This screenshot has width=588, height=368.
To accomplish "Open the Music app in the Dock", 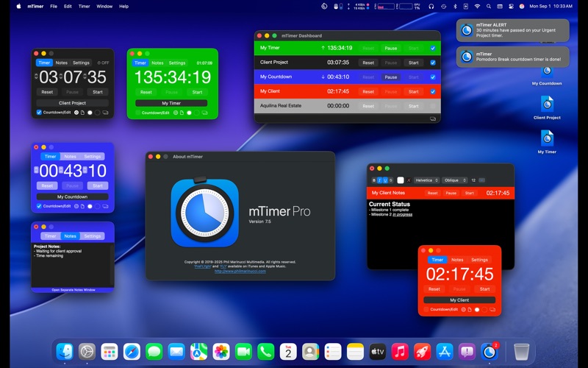I will tap(400, 352).
